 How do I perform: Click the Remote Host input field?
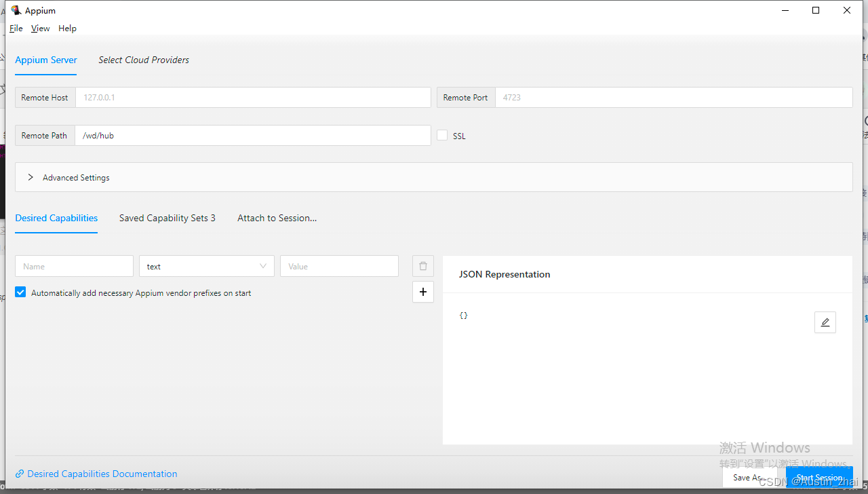[x=253, y=97]
